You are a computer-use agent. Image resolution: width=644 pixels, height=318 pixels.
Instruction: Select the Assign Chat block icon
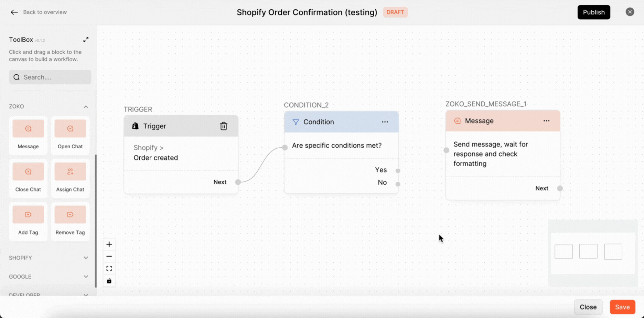[x=70, y=171]
